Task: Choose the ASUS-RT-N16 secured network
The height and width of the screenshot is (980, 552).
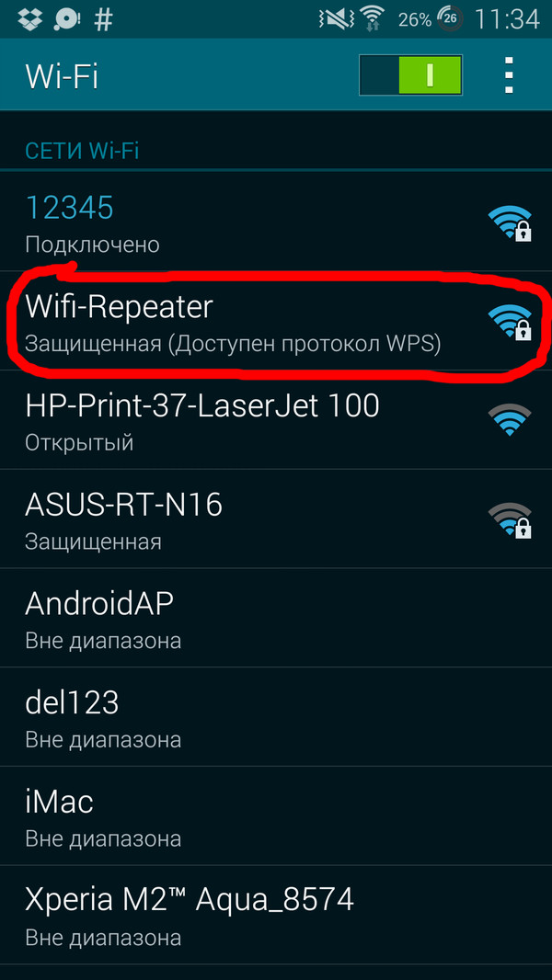Action: pos(276,518)
